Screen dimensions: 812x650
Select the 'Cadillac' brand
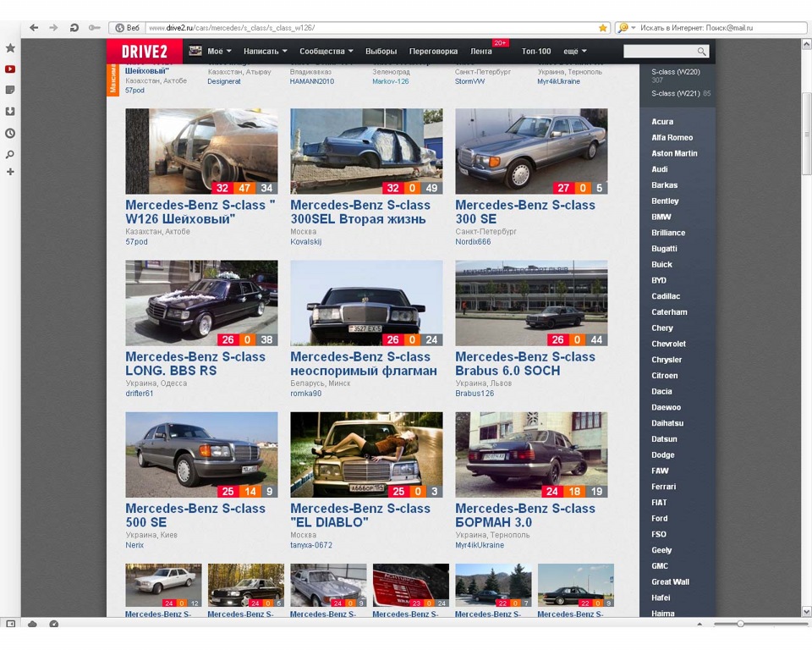pyautogui.click(x=666, y=296)
